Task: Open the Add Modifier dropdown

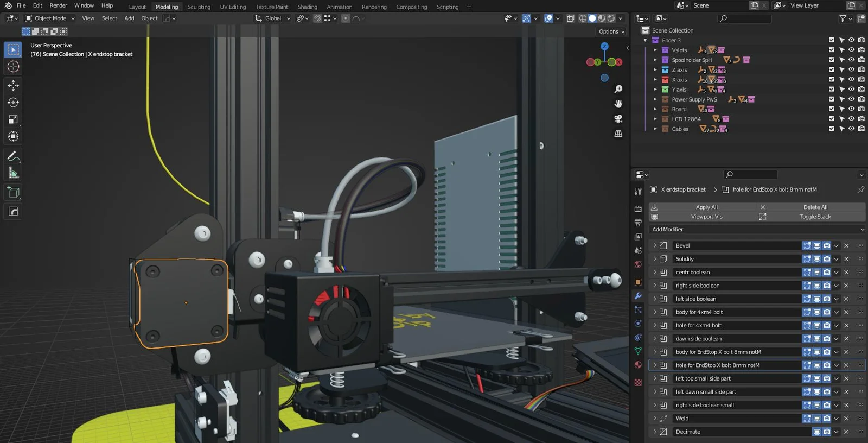Action: point(756,230)
